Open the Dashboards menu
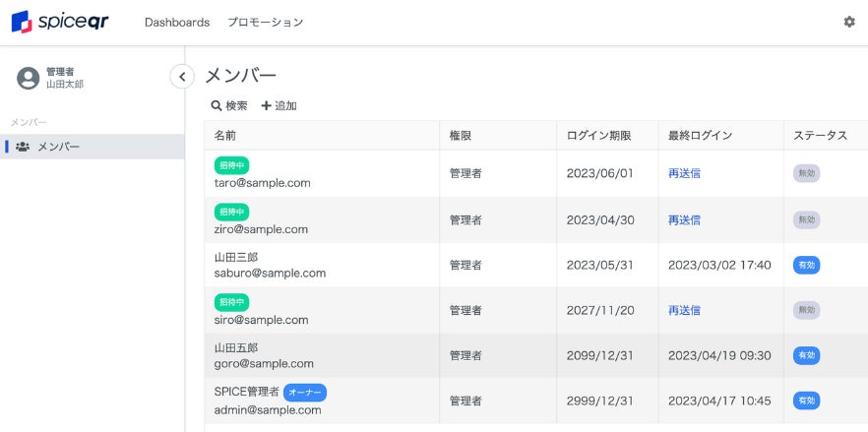This screenshot has width=868, height=432. [x=177, y=22]
